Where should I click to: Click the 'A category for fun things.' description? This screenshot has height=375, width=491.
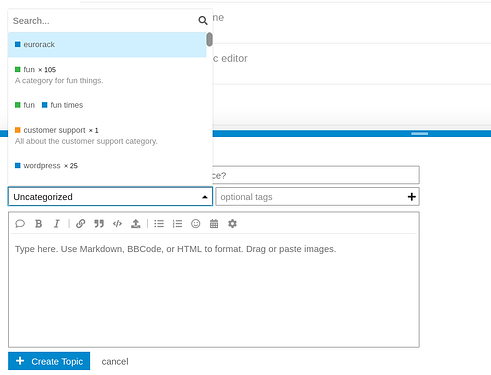(x=59, y=81)
